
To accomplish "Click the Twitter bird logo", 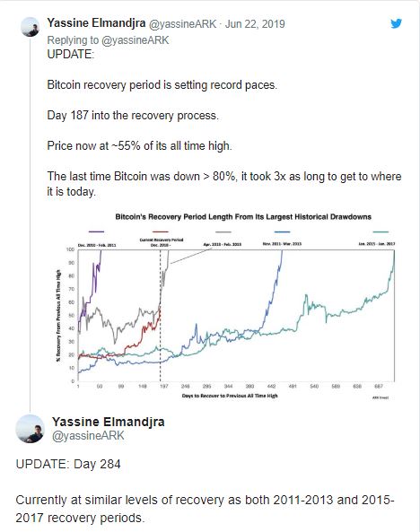I will [396, 23].
